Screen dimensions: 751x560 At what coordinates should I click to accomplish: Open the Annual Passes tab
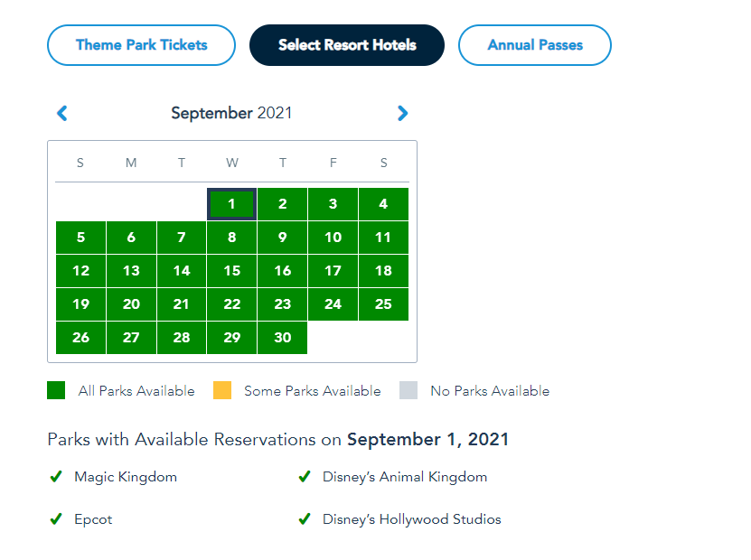point(535,45)
